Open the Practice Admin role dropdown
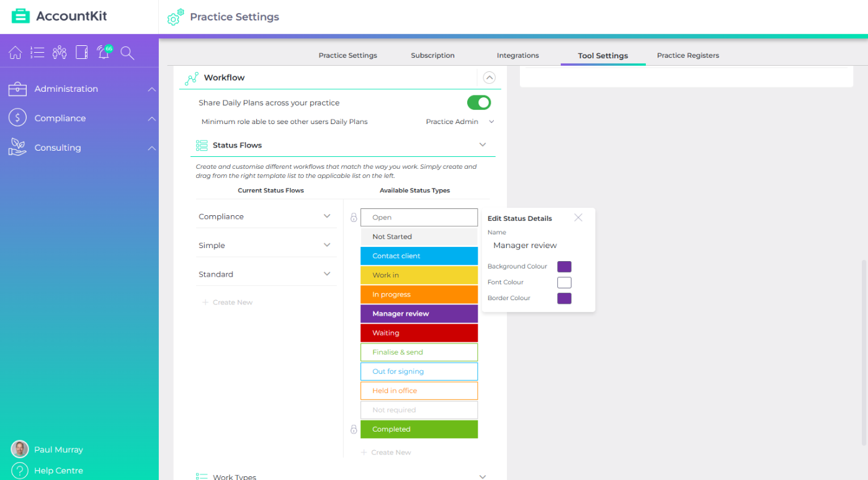The width and height of the screenshot is (868, 480). (460, 122)
